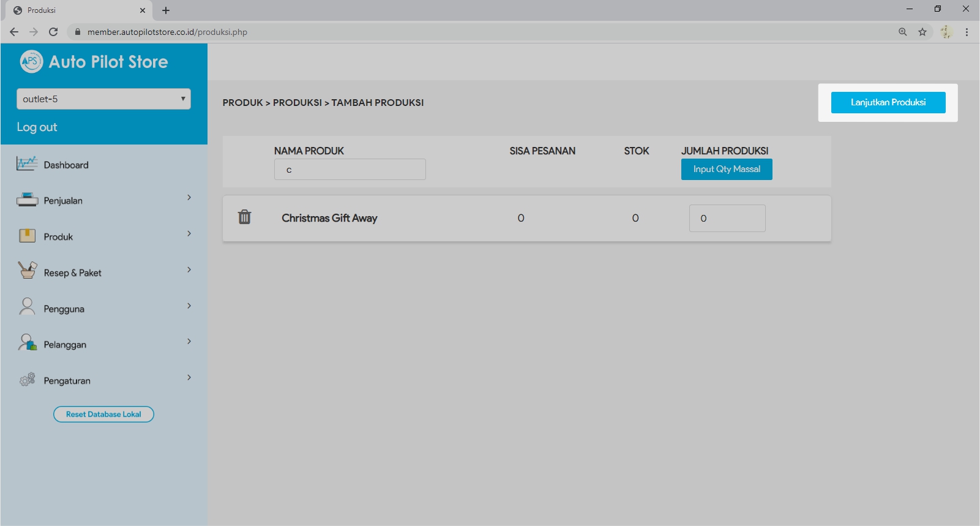Expand the Penjualan submenu chevron
Screen dimensions: 980x526
tap(189, 197)
